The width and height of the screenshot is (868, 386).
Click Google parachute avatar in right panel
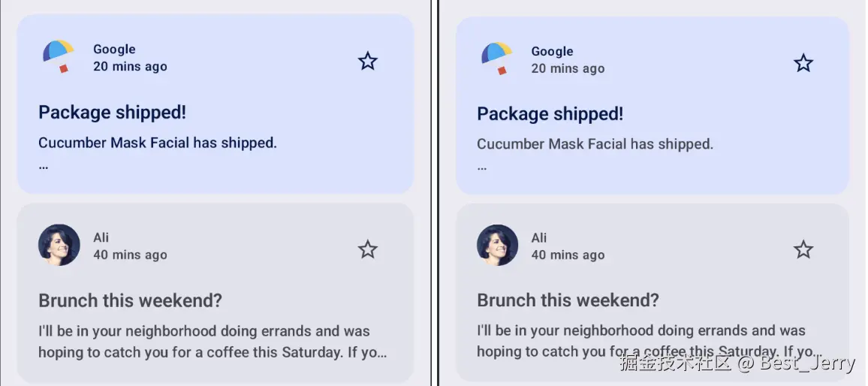pos(496,59)
